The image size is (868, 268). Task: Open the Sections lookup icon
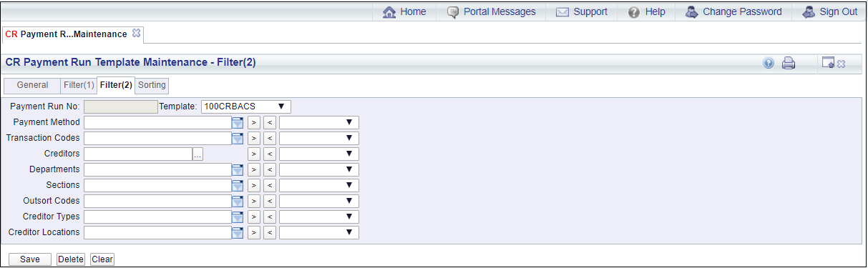238,185
